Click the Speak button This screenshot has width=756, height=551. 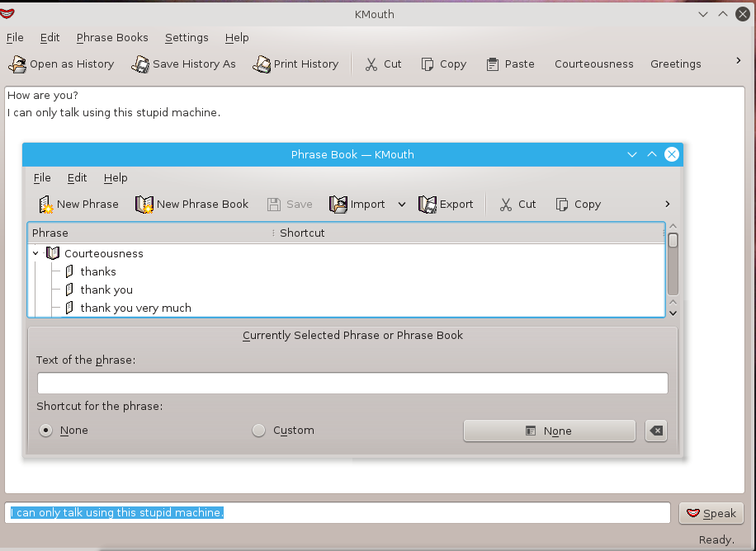coord(711,513)
